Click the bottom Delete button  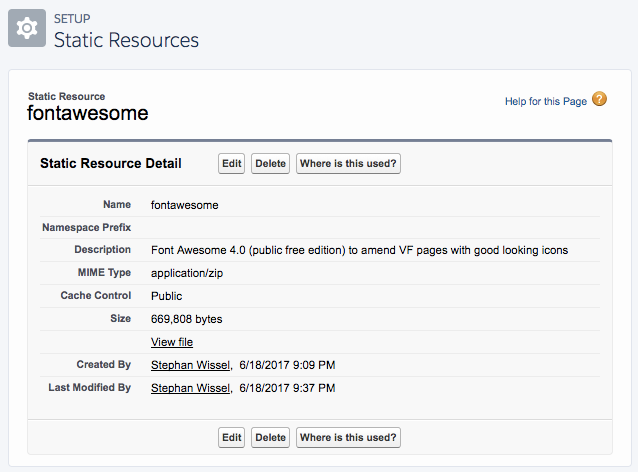[x=271, y=437]
